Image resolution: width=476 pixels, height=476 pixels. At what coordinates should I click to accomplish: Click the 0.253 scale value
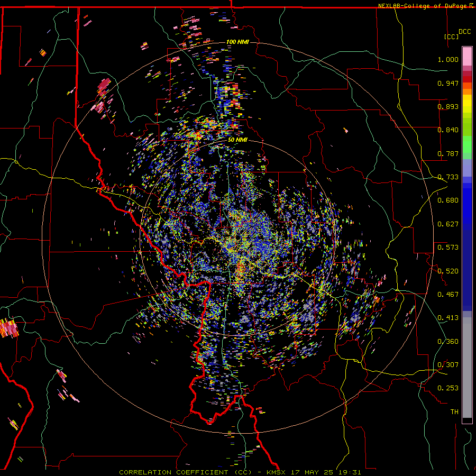[448, 388]
